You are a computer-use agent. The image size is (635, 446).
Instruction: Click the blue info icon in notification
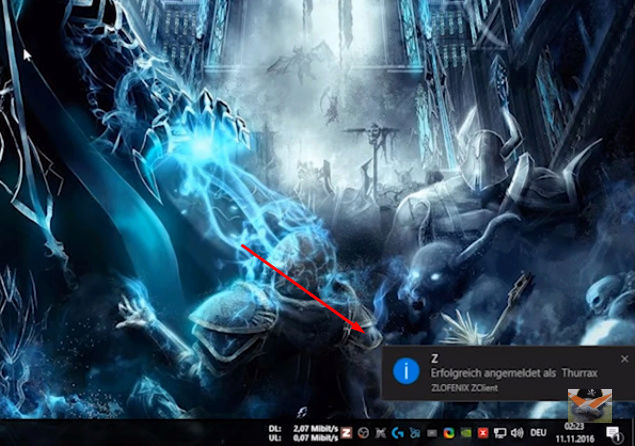(x=406, y=370)
